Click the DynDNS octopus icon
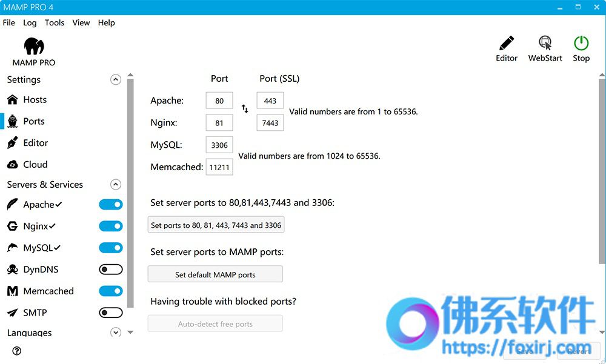The width and height of the screenshot is (606, 364). 12,270
